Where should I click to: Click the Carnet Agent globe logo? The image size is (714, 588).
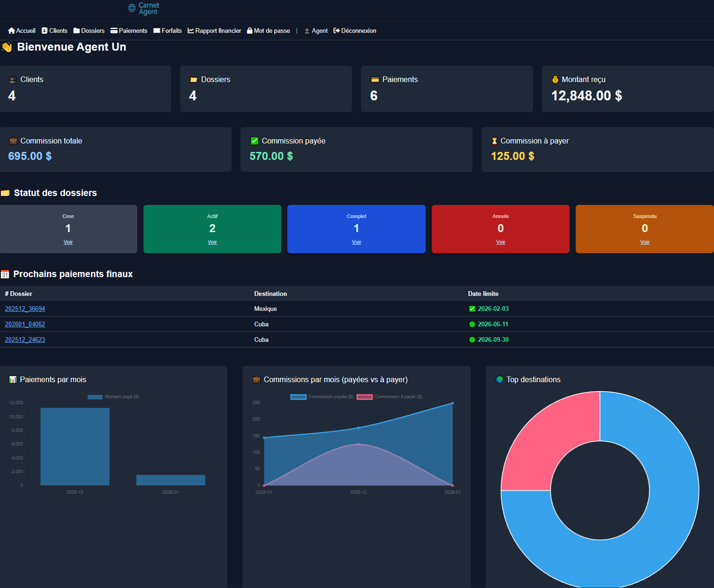click(x=131, y=8)
